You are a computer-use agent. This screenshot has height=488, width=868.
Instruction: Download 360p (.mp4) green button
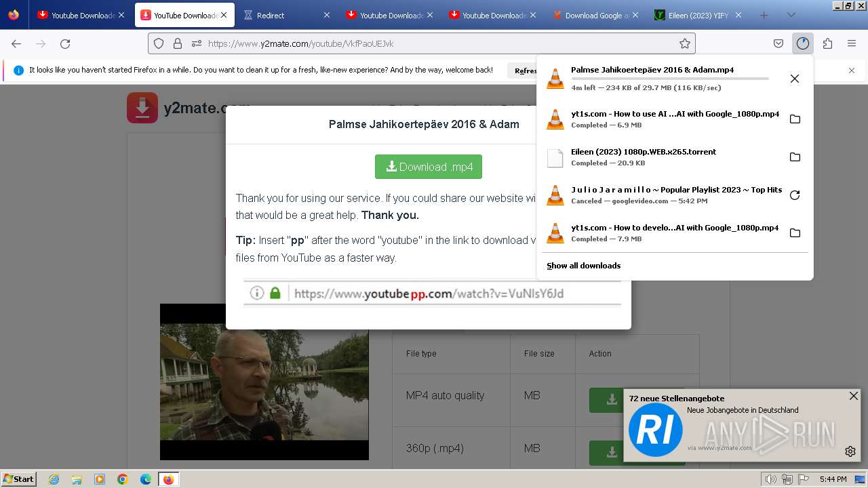pos(606,453)
